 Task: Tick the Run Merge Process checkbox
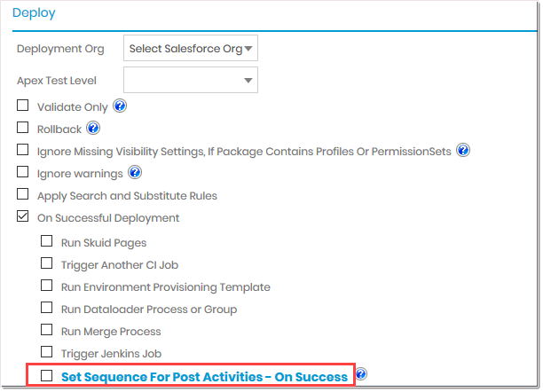point(47,331)
